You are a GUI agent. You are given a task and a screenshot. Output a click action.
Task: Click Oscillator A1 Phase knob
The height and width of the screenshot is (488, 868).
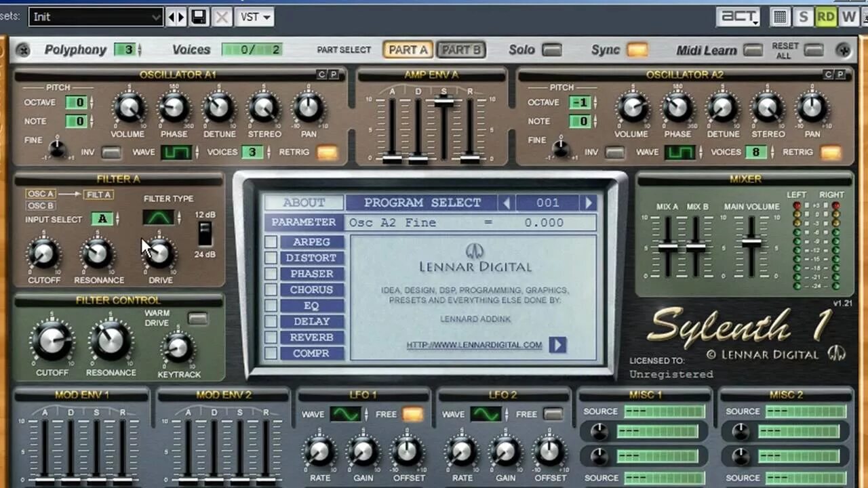[x=174, y=107]
